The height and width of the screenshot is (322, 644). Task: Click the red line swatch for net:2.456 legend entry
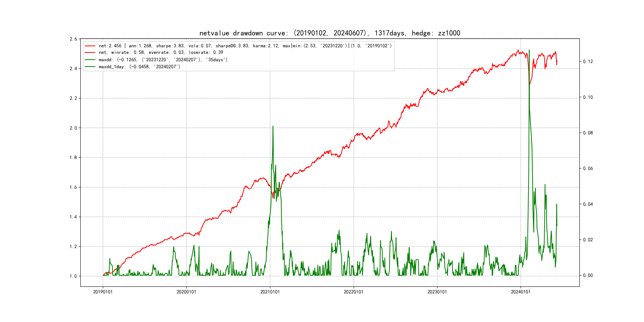click(90, 46)
